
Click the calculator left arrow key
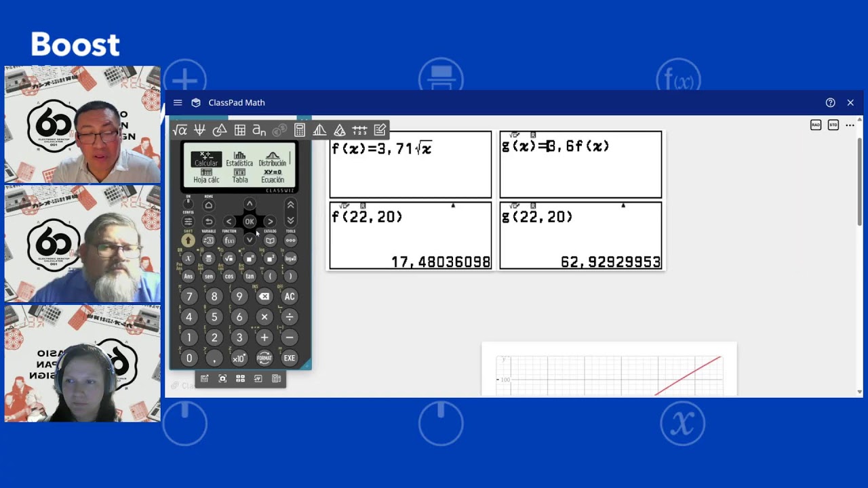coord(229,222)
